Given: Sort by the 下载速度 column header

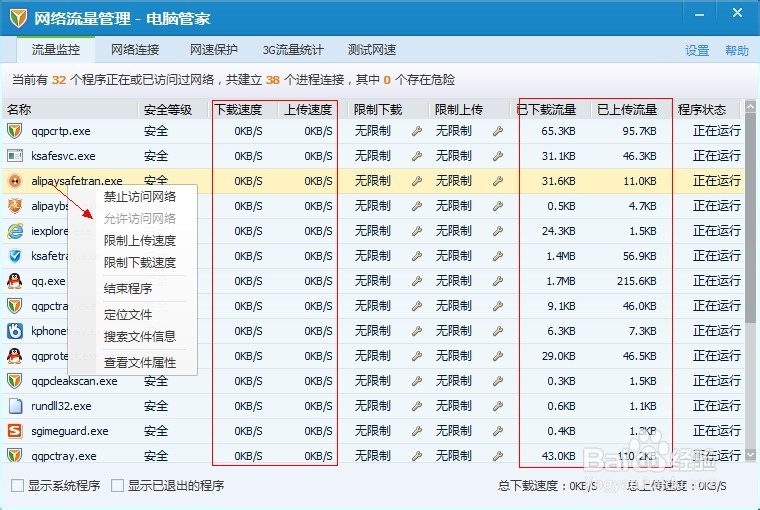Looking at the screenshot, I should (244, 110).
